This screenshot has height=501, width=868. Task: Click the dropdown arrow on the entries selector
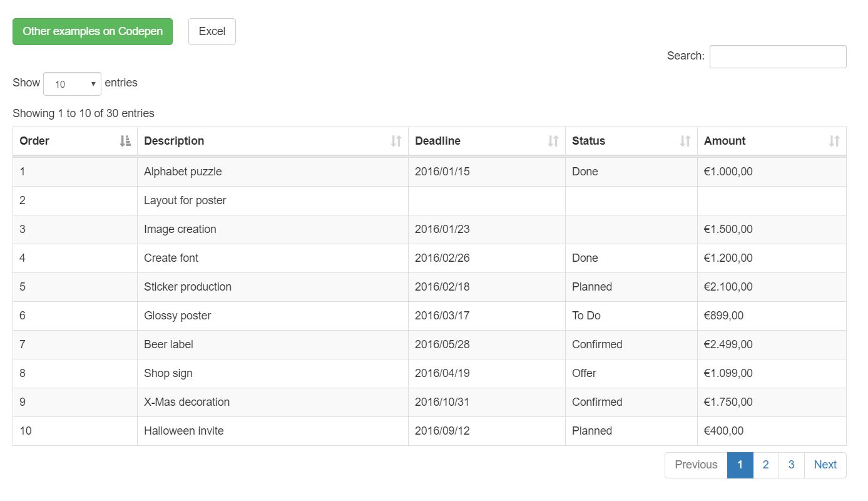pyautogui.click(x=93, y=83)
